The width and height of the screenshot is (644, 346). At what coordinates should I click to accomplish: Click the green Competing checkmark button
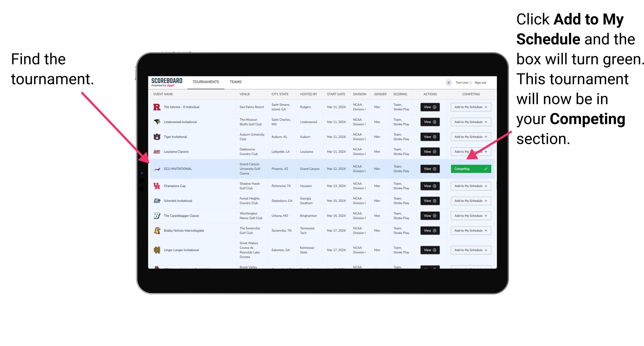pos(470,169)
